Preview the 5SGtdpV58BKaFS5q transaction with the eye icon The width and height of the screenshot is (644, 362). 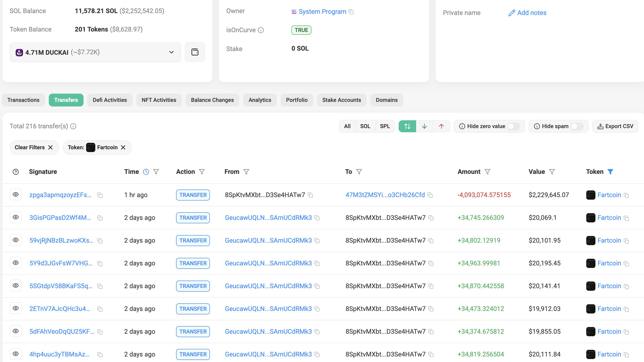[15, 285]
